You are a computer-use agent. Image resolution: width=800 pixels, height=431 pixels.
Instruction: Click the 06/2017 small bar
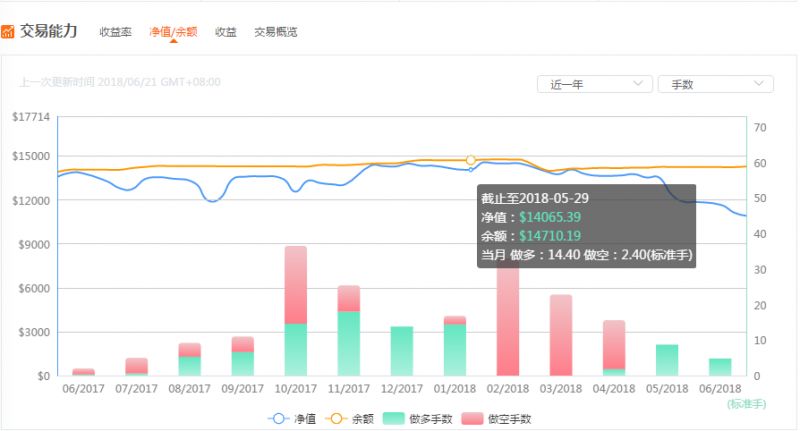pyautogui.click(x=84, y=372)
